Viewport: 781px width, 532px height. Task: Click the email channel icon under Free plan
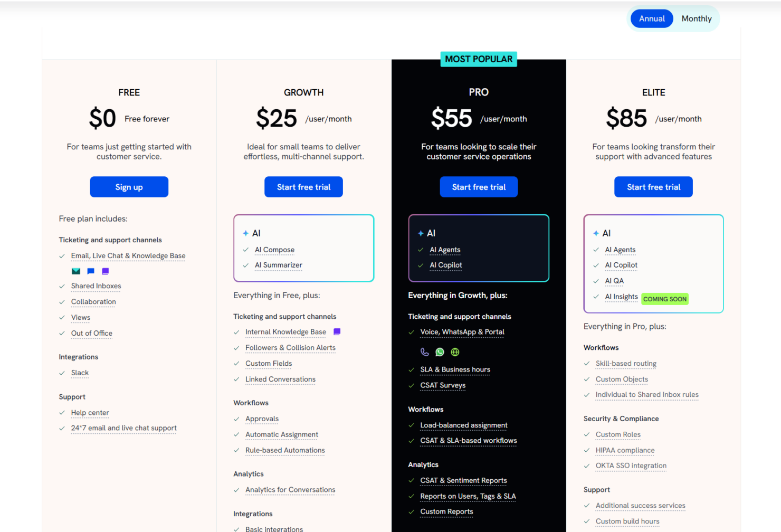click(x=76, y=271)
